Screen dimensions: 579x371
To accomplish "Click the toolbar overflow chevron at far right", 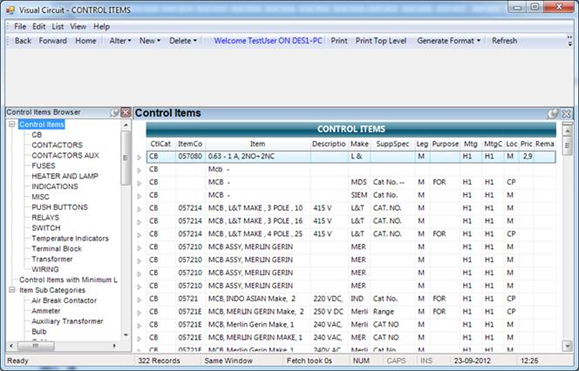I will click(x=570, y=41).
